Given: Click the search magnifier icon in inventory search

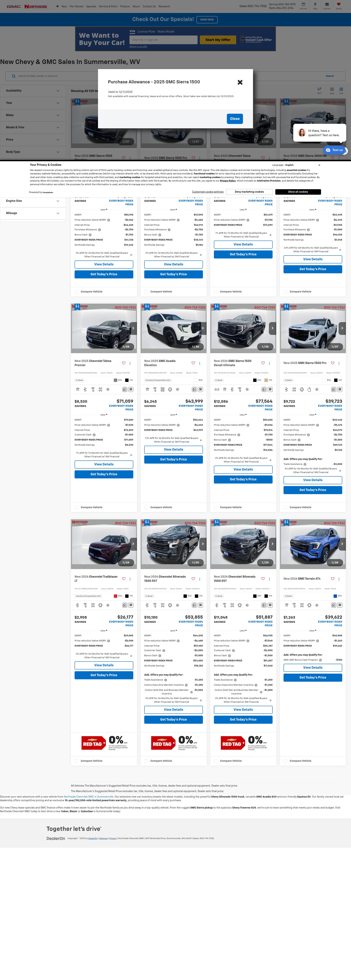Looking at the screenshot, I should [x=14, y=76].
